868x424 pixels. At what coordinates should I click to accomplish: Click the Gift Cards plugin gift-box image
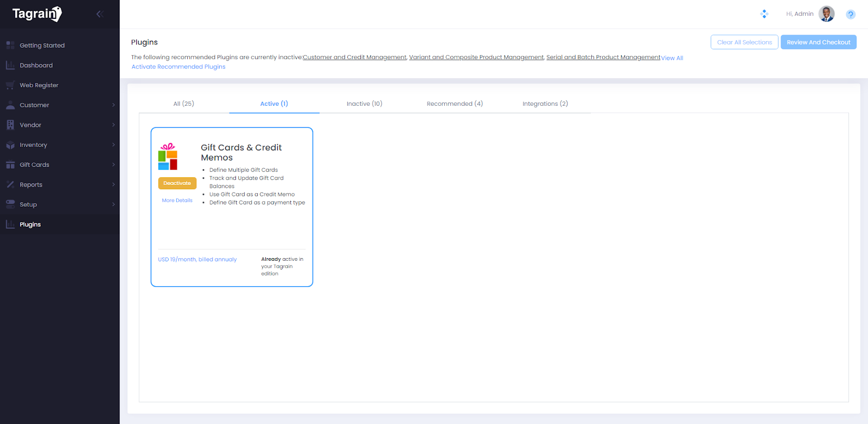[x=168, y=157]
